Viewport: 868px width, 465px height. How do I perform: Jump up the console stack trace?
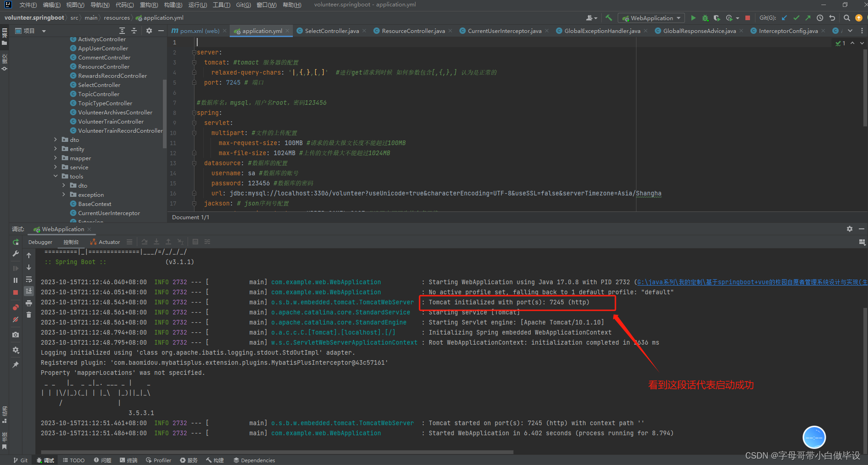(x=29, y=255)
